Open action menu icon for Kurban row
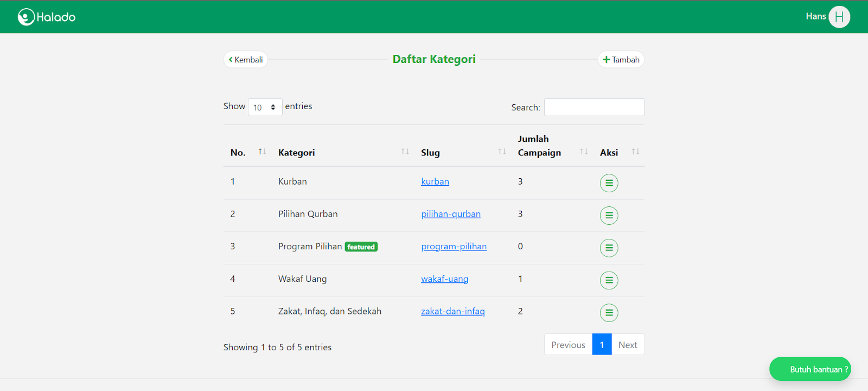The height and width of the screenshot is (391, 868). 609,183
